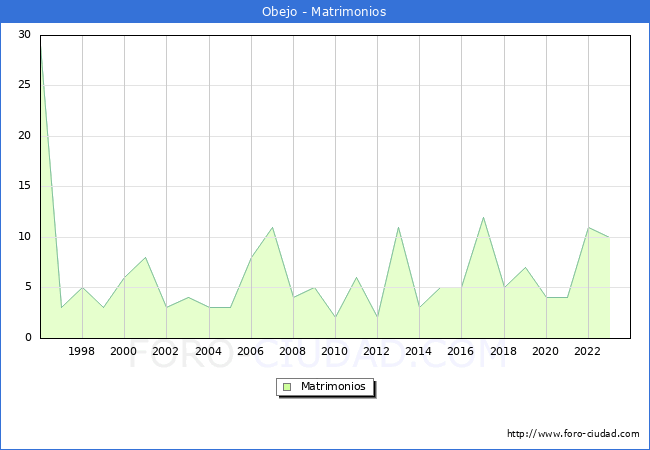This screenshot has width=650, height=450.
Task: Click the 15 value on y-axis
Action: [24, 186]
